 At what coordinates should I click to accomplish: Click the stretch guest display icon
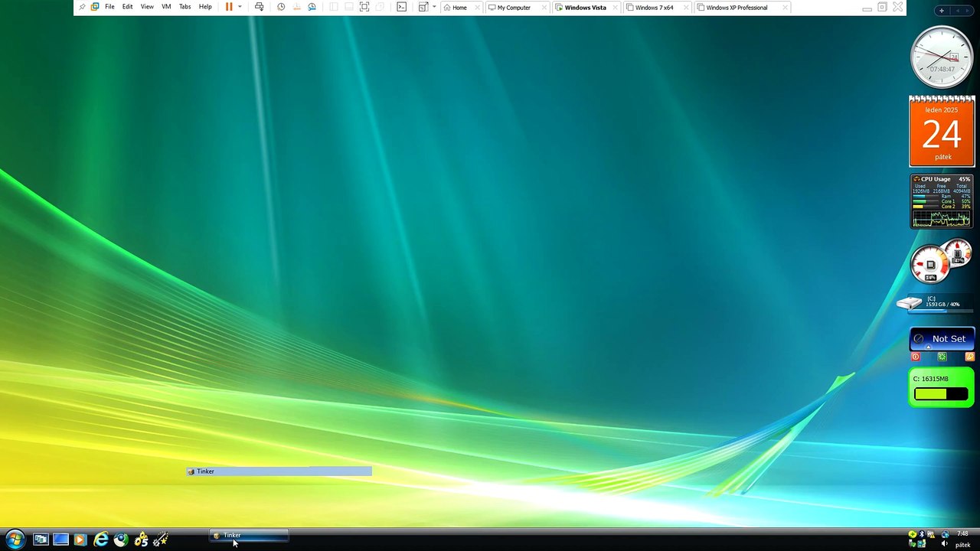[x=423, y=7]
